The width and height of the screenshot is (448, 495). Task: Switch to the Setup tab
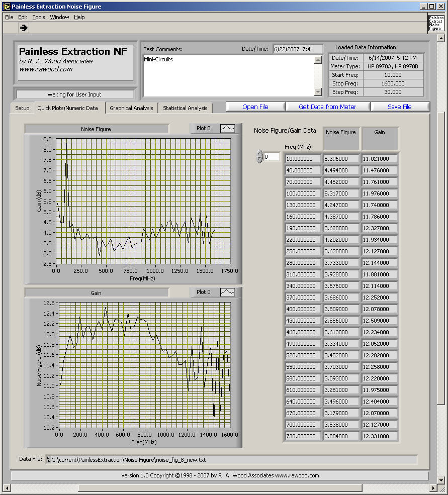pos(22,108)
